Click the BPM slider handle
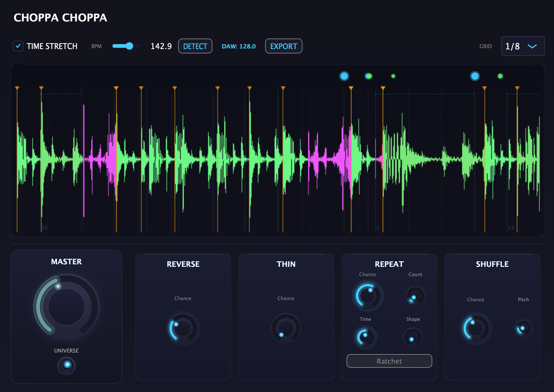 [x=129, y=46]
